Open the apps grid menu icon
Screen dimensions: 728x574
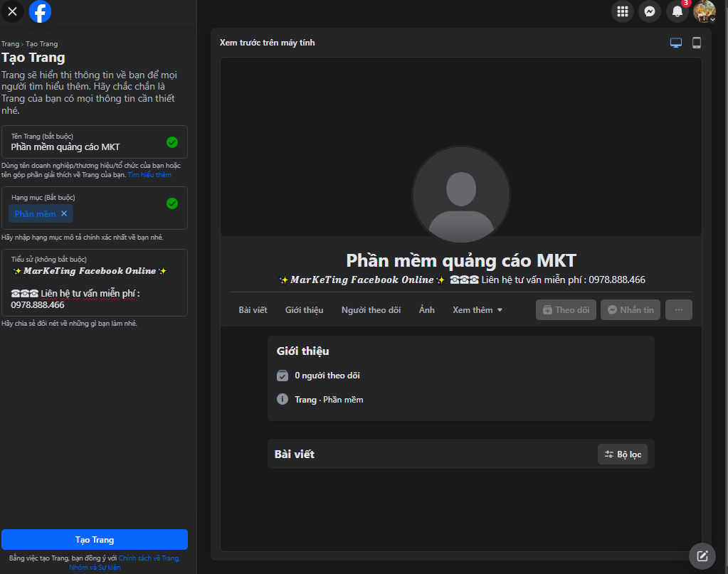point(622,11)
